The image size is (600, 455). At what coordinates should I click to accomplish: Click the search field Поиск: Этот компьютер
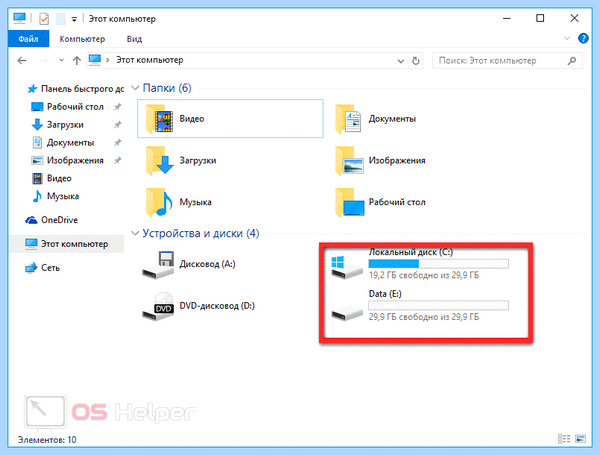(x=507, y=60)
